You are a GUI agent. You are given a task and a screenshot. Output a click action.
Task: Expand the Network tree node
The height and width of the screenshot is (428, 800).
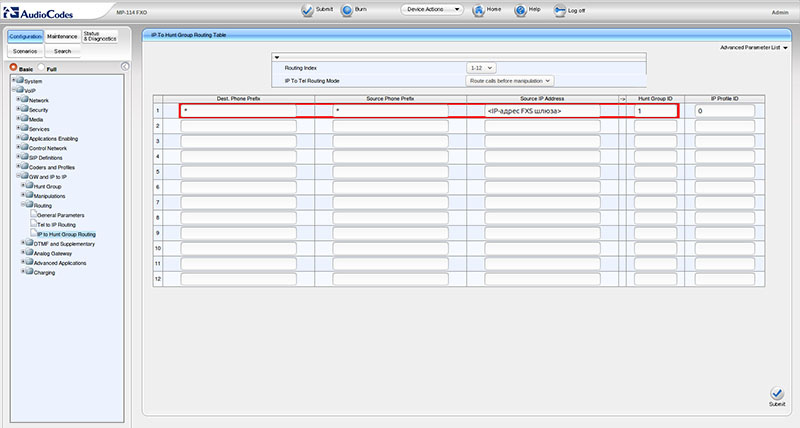(x=18, y=99)
